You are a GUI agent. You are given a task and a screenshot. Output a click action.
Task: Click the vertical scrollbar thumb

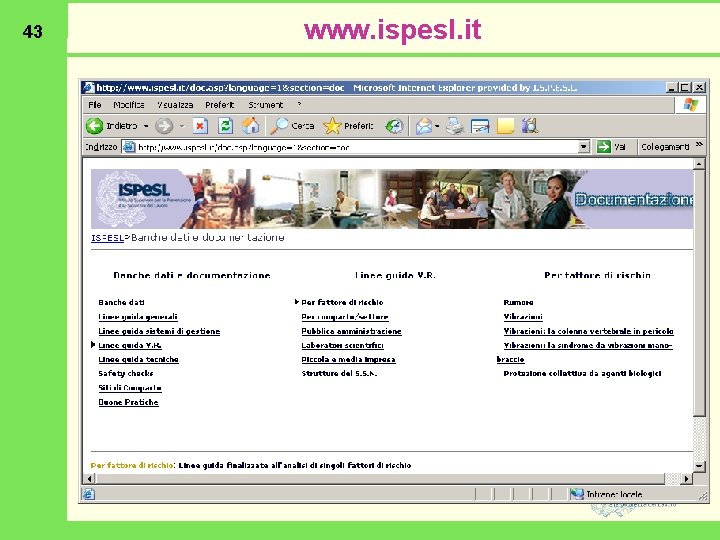[x=699, y=293]
